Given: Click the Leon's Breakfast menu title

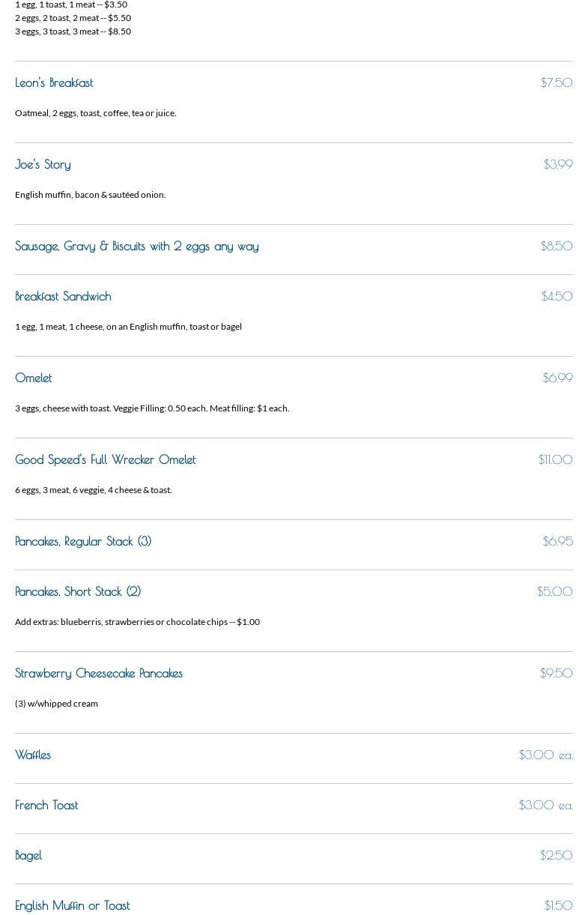Looking at the screenshot, I should [x=54, y=82].
